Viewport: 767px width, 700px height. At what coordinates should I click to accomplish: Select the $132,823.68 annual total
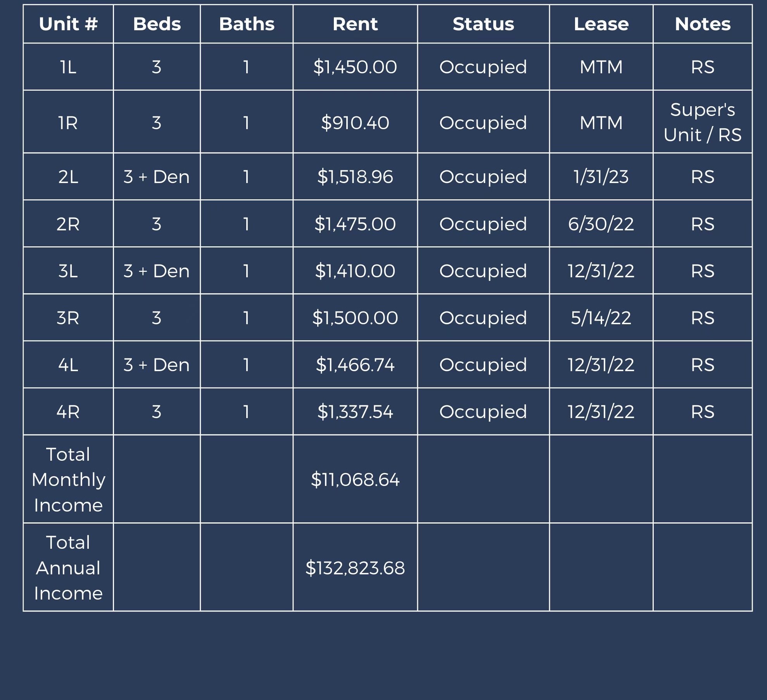pos(355,568)
